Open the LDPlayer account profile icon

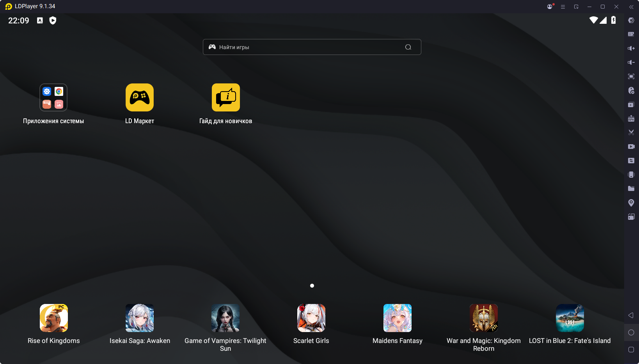point(550,7)
